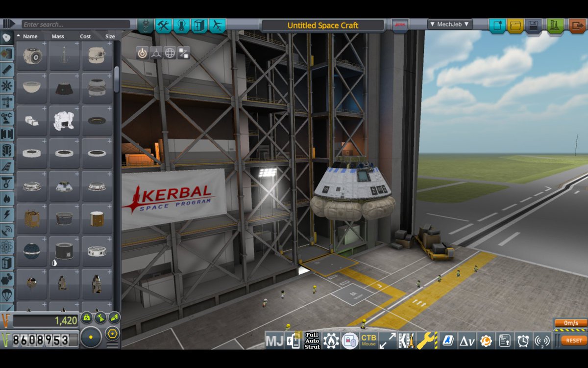Select the Rotate gizmo tool
Screen dimensions: 588x368
point(170,53)
